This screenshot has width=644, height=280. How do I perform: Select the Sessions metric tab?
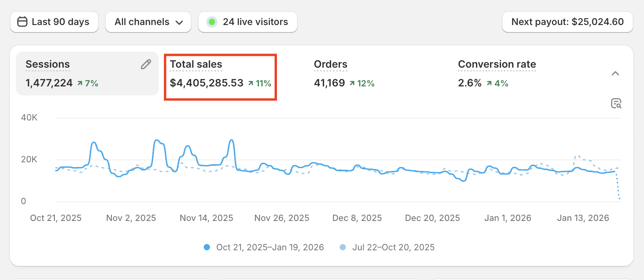[x=87, y=74]
